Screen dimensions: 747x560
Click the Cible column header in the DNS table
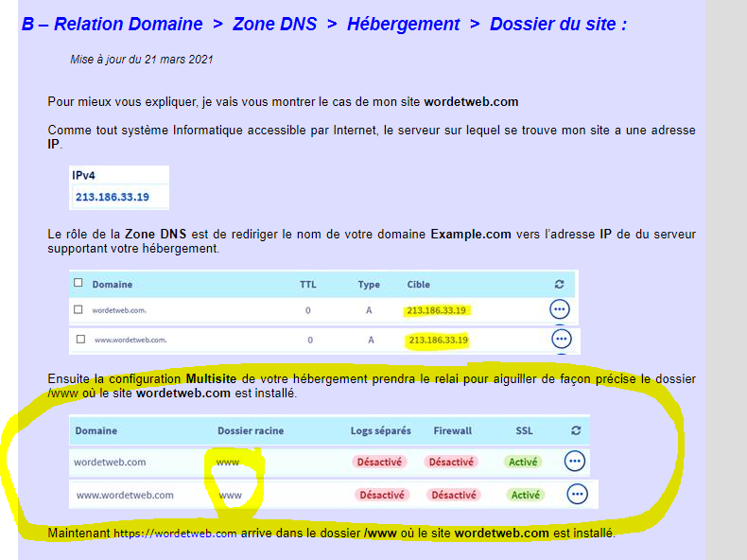(x=418, y=284)
